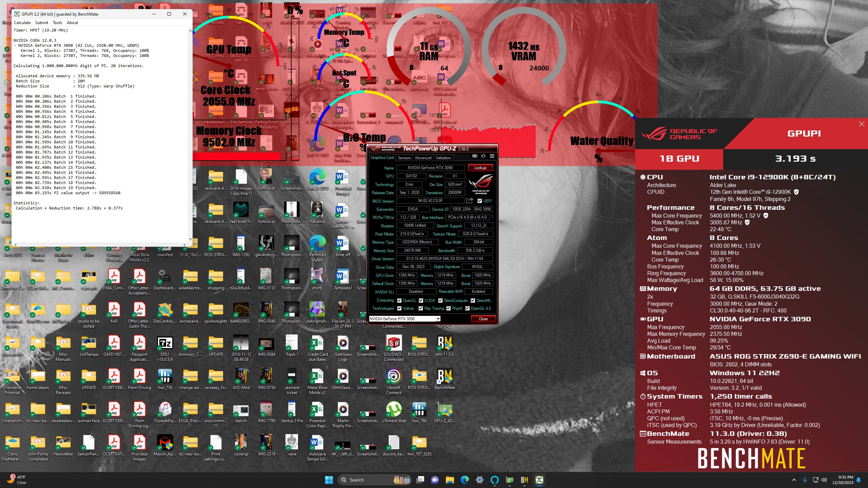Toggle the Vulkan checkbox in GPU-Z
Image resolution: width=868 pixels, height=488 pixels.
tap(399, 308)
